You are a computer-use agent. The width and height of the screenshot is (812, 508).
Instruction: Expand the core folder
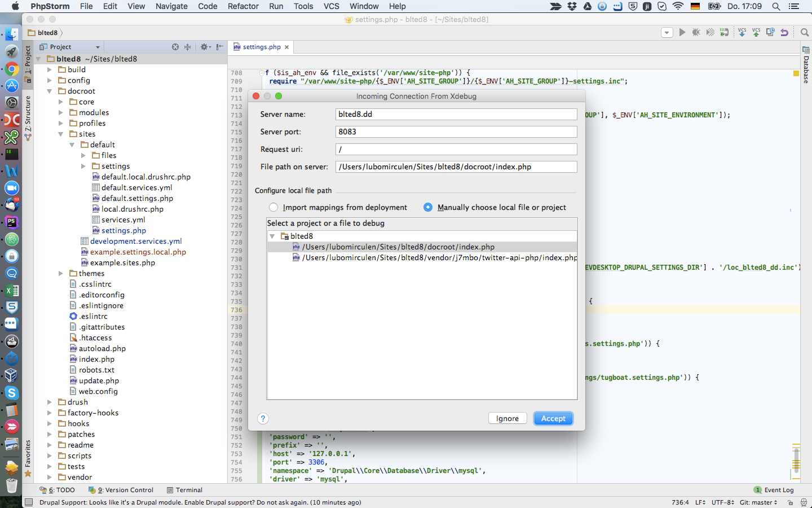tap(61, 102)
